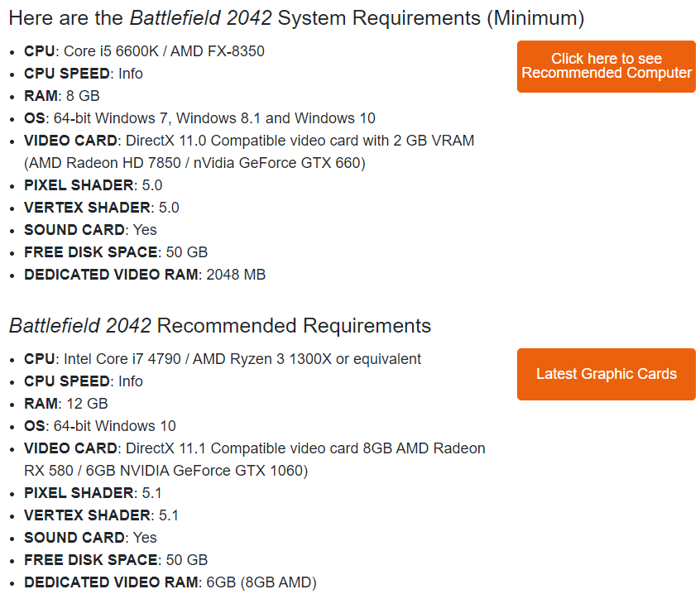The image size is (700, 594).
Task: Click the VERTEX SHADER 5.1 entry
Action: (x=101, y=515)
